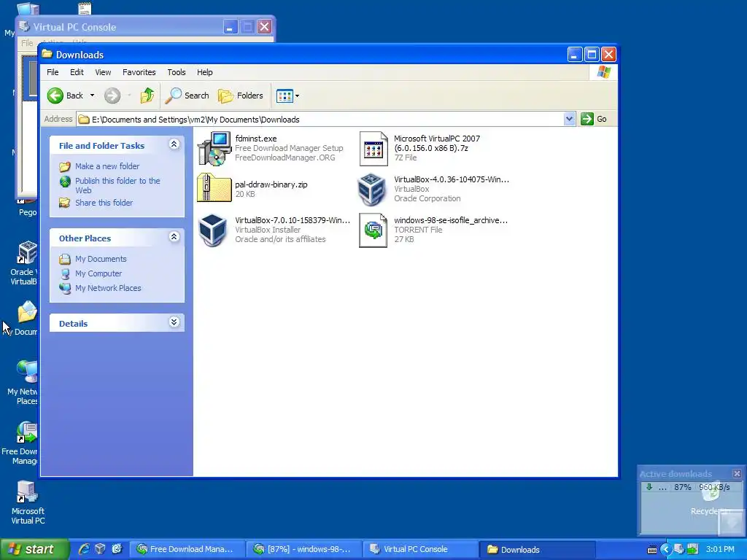Click the My Documents sidebar icon
Screen dimensions: 747x560
pos(65,260)
